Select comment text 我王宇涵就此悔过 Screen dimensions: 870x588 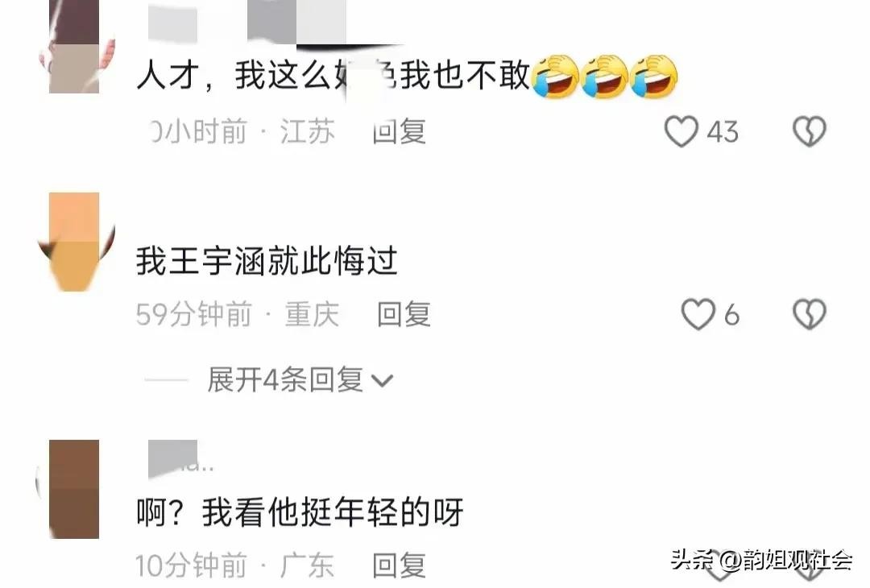click(267, 261)
